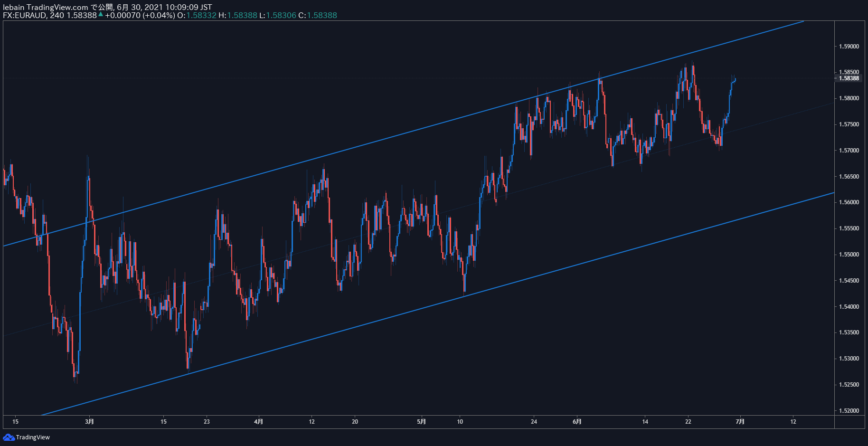Click the 23 date label on time axis
The height and width of the screenshot is (446, 868).
[207, 421]
